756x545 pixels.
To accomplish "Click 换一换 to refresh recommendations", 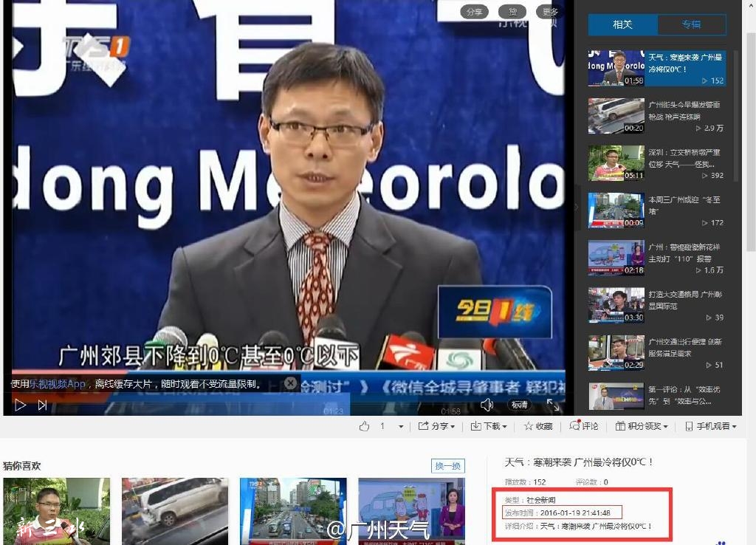I will (448, 466).
